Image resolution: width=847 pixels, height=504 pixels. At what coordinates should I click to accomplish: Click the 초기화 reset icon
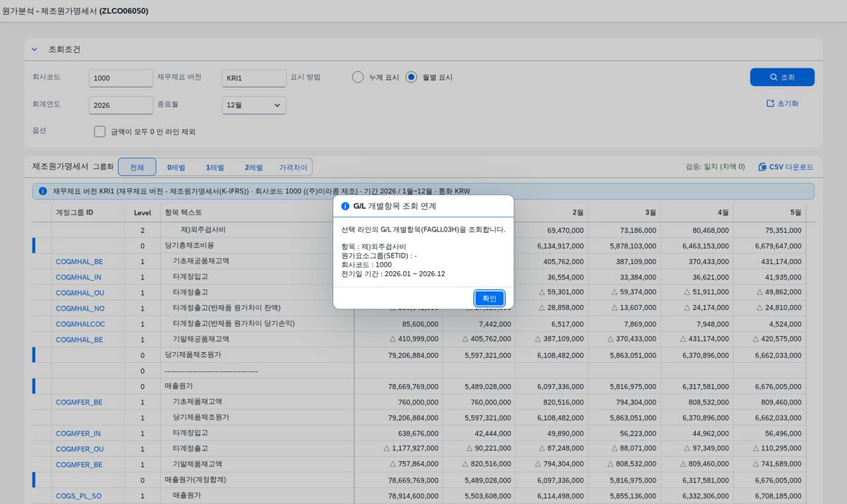coord(770,103)
